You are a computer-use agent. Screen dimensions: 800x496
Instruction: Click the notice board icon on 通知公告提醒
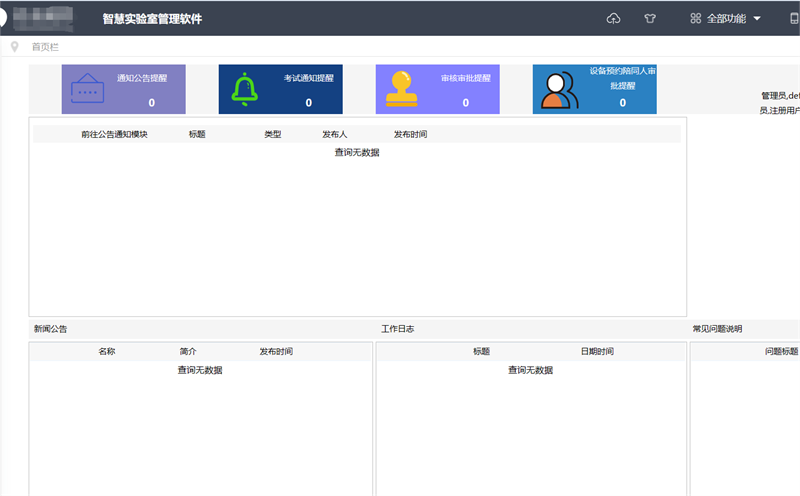(x=88, y=90)
